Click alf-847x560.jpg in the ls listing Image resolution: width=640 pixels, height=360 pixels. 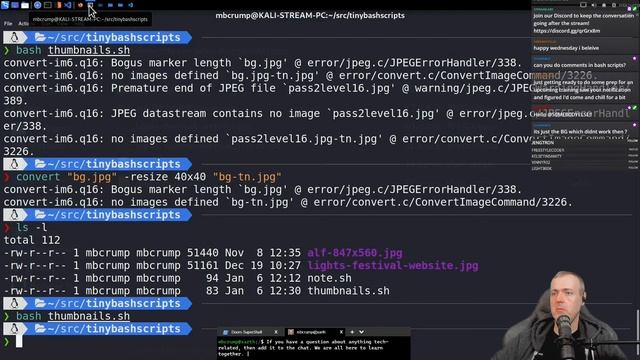pos(355,253)
